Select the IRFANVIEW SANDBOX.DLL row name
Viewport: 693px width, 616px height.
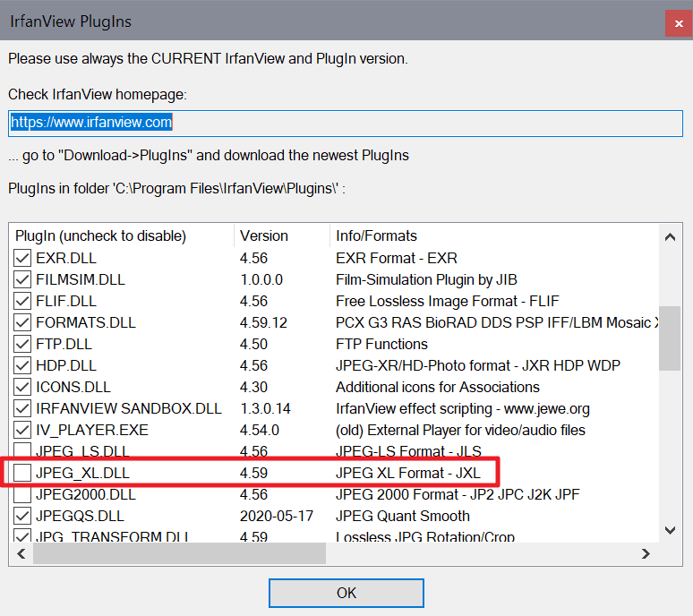(129, 409)
